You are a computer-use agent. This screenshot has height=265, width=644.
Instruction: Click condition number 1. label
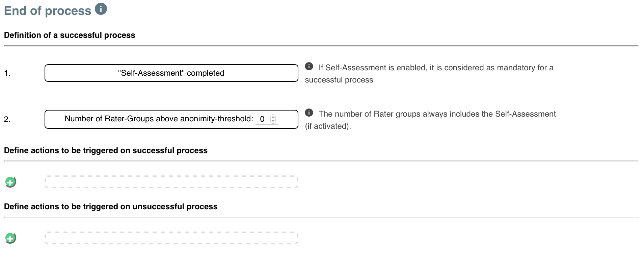point(7,73)
